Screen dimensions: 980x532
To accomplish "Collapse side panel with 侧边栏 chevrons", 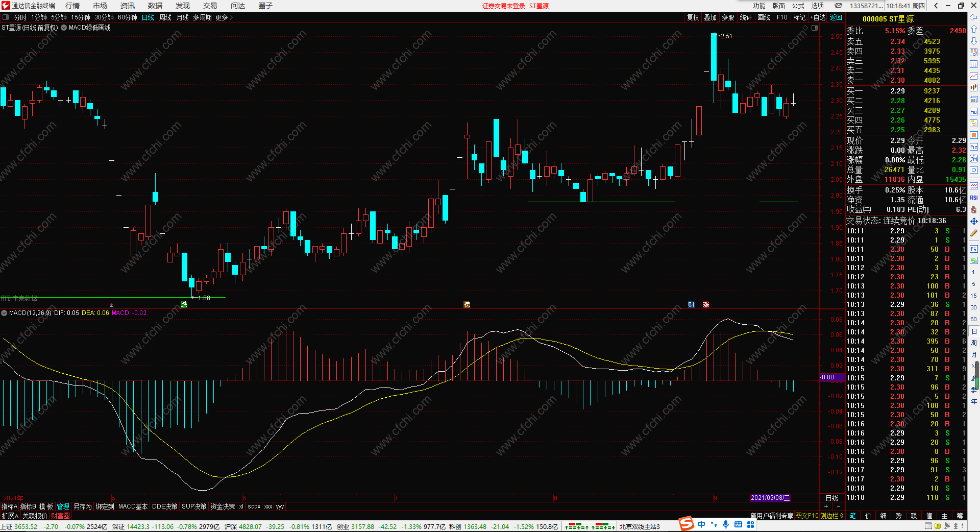I will pyautogui.click(x=831, y=516).
